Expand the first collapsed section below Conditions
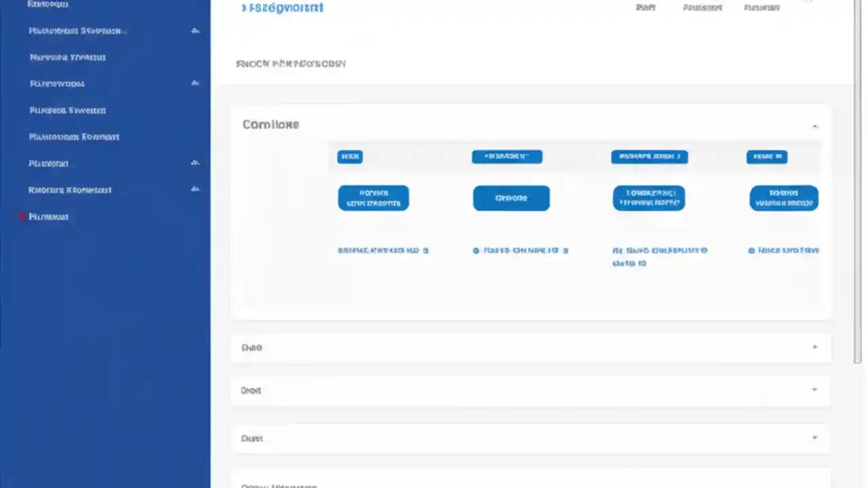 point(814,347)
